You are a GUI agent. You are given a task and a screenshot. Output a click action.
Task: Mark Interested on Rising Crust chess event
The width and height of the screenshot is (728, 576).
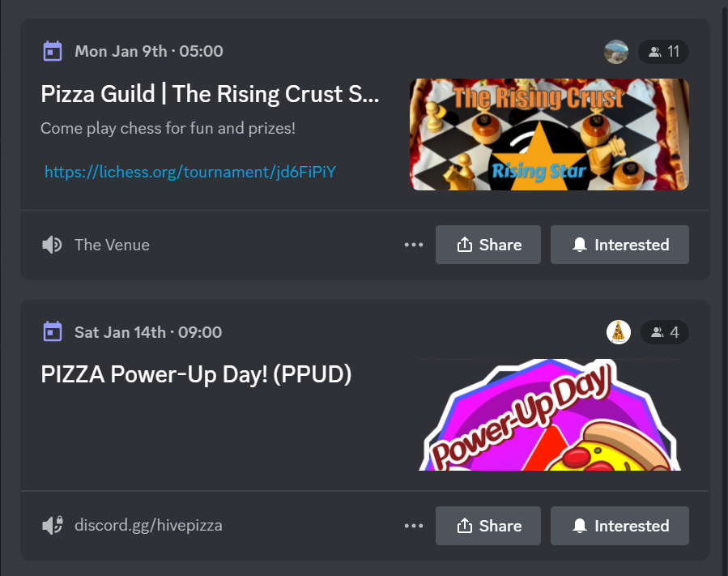coord(619,245)
